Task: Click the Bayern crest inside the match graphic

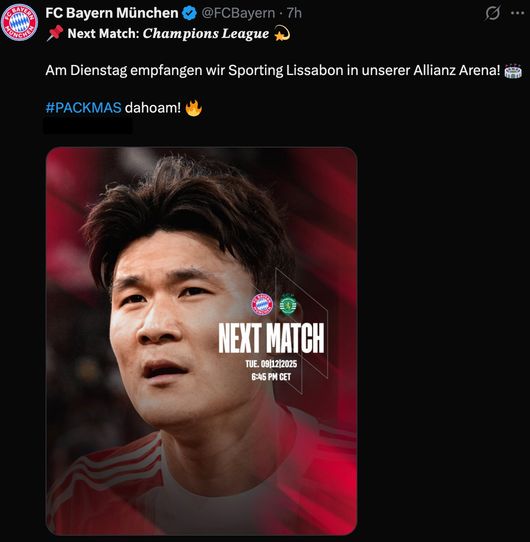Action: [x=262, y=305]
